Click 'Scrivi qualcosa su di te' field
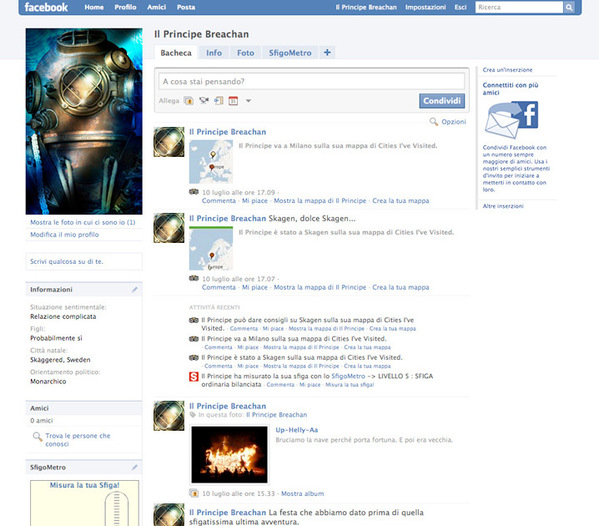The width and height of the screenshot is (599, 526). [x=84, y=262]
